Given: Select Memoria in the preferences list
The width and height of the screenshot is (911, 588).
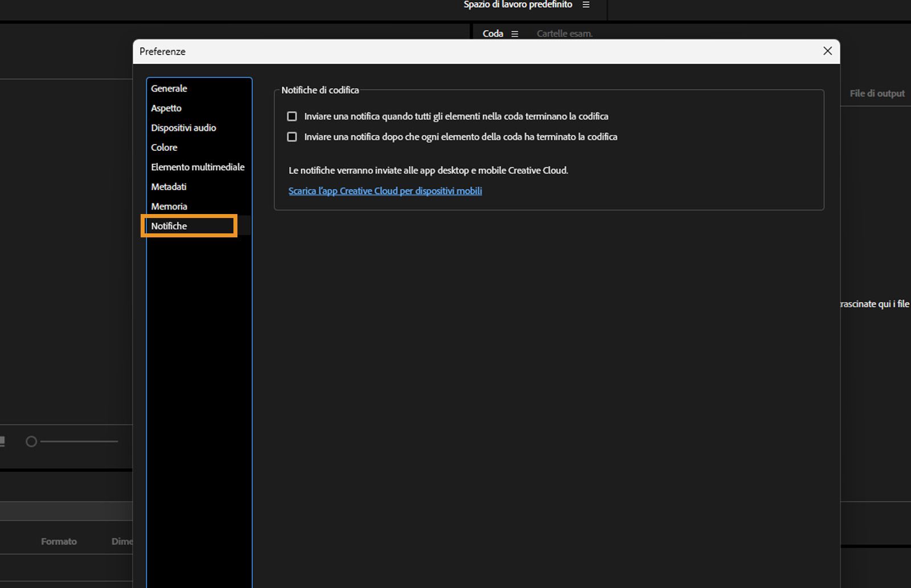Looking at the screenshot, I should pos(199,206).
